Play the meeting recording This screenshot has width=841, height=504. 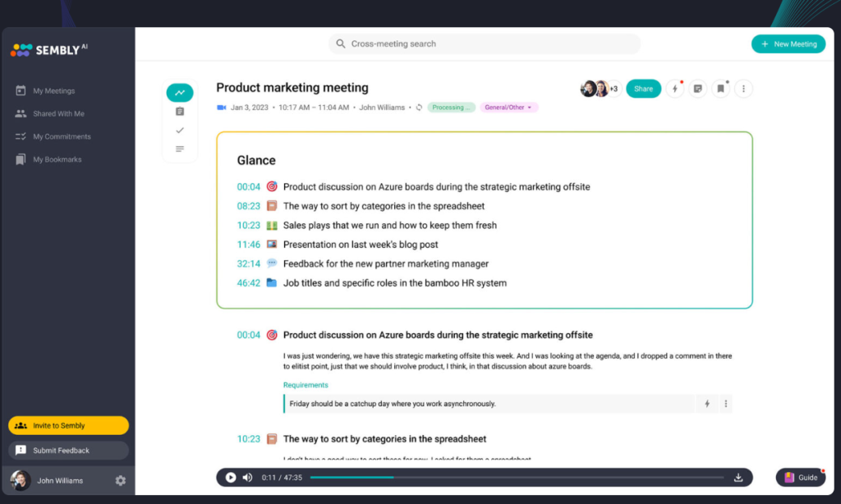(x=231, y=477)
